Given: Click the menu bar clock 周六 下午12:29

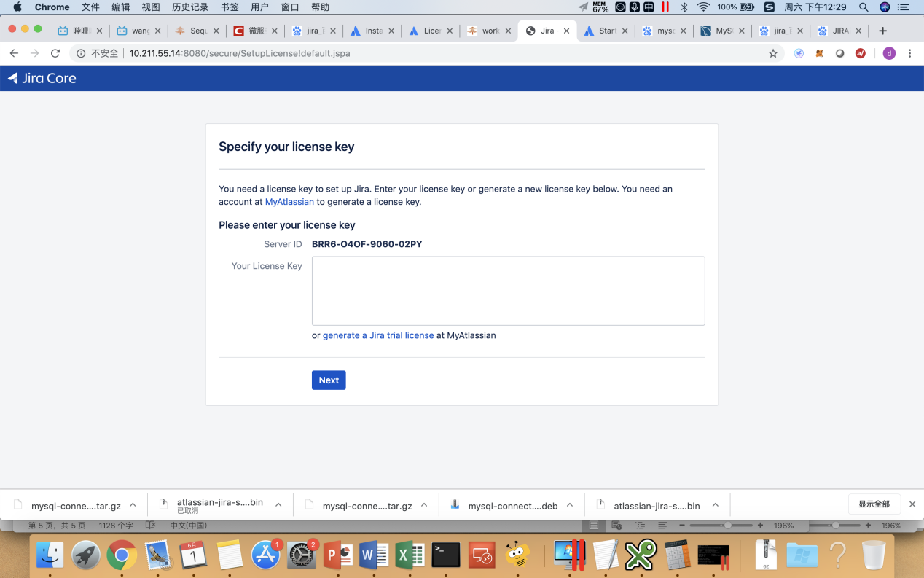Looking at the screenshot, I should point(815,7).
